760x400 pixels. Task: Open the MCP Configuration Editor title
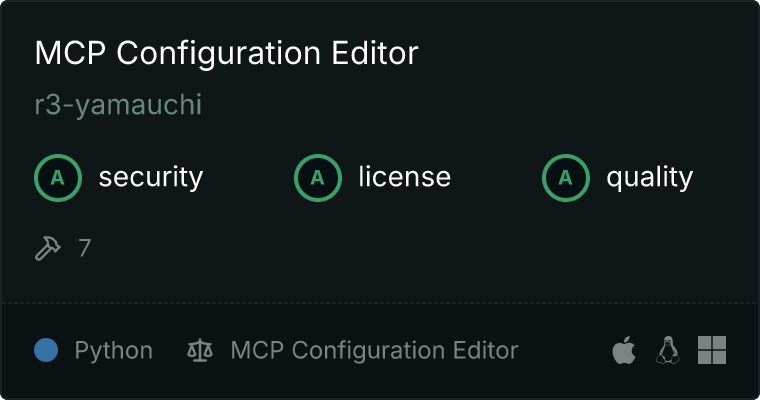[226, 53]
